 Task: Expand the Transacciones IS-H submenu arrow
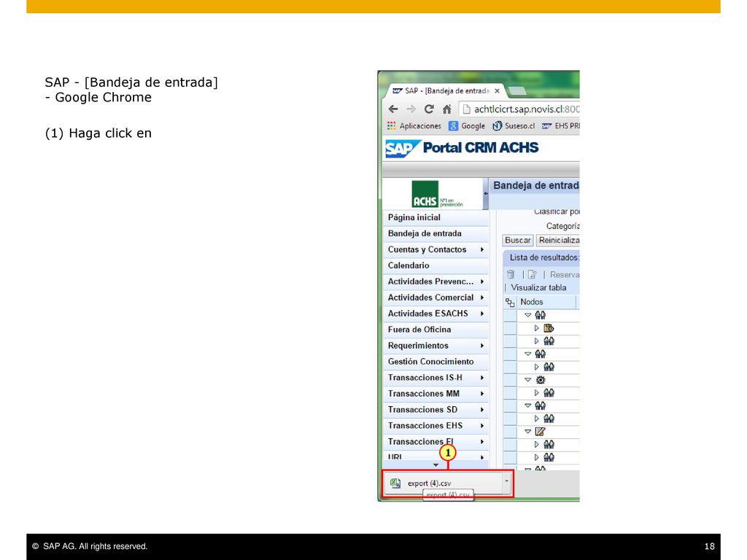click(482, 378)
